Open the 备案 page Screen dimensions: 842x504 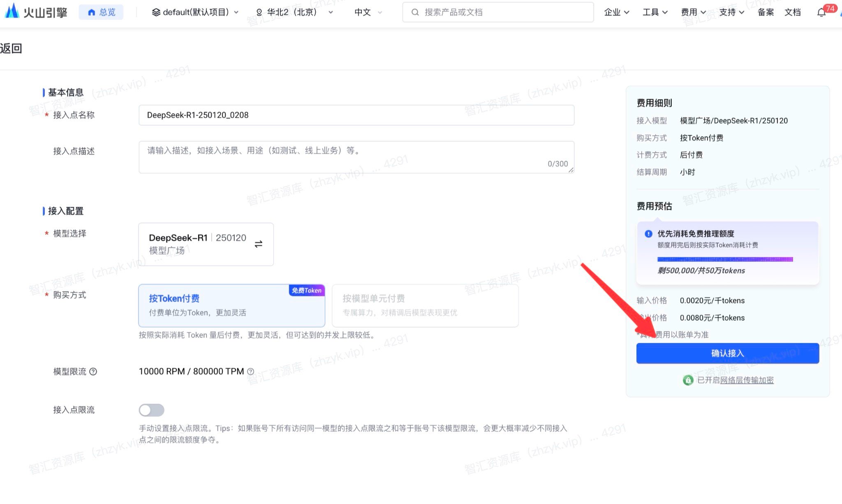pyautogui.click(x=766, y=12)
